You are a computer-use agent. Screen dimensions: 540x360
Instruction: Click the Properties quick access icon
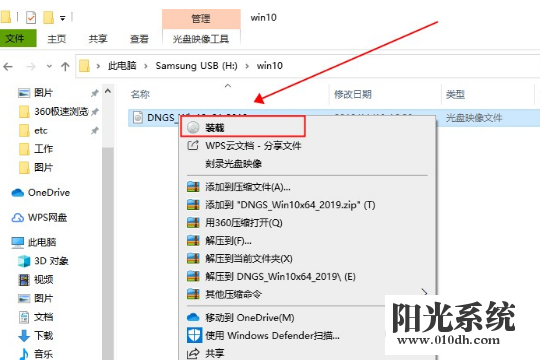[31, 17]
